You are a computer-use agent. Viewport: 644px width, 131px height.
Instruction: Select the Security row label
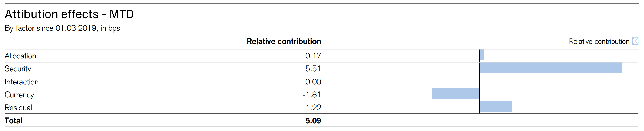(x=18, y=69)
